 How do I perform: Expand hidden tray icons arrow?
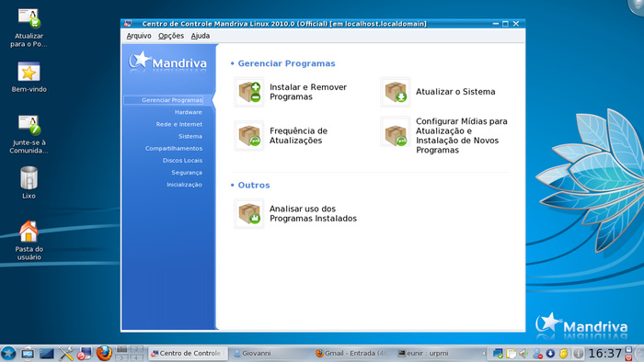tap(484, 354)
